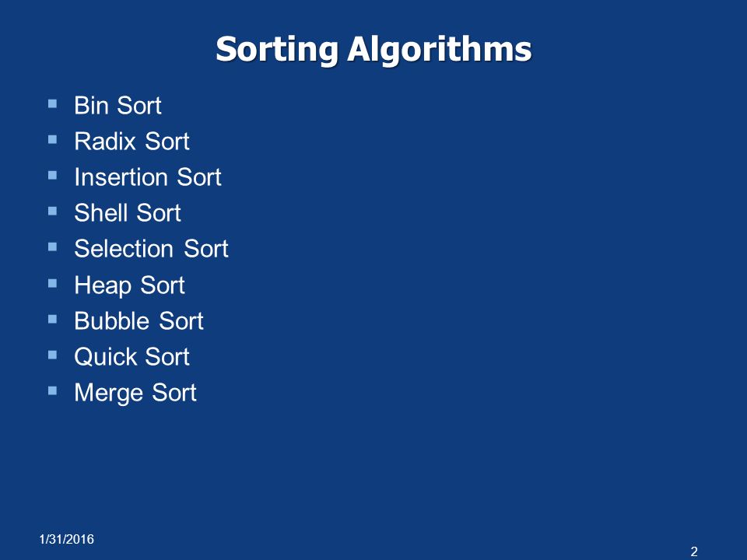Select the Bubble Sort text

[139, 321]
